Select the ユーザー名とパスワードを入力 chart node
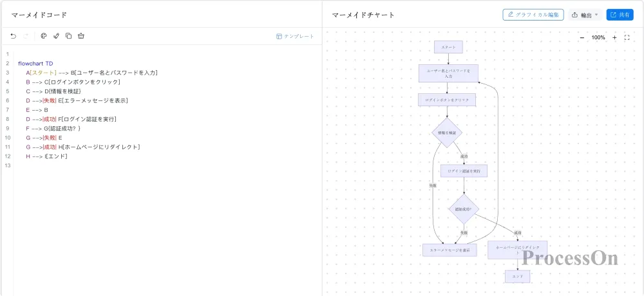Image resolution: width=644 pixels, height=296 pixels. click(x=448, y=73)
